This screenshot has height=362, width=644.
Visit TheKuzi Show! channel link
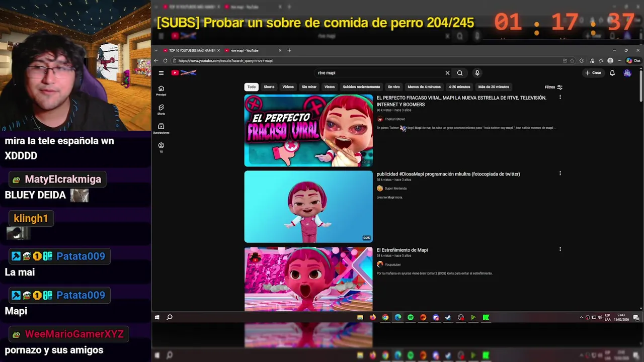(394, 119)
